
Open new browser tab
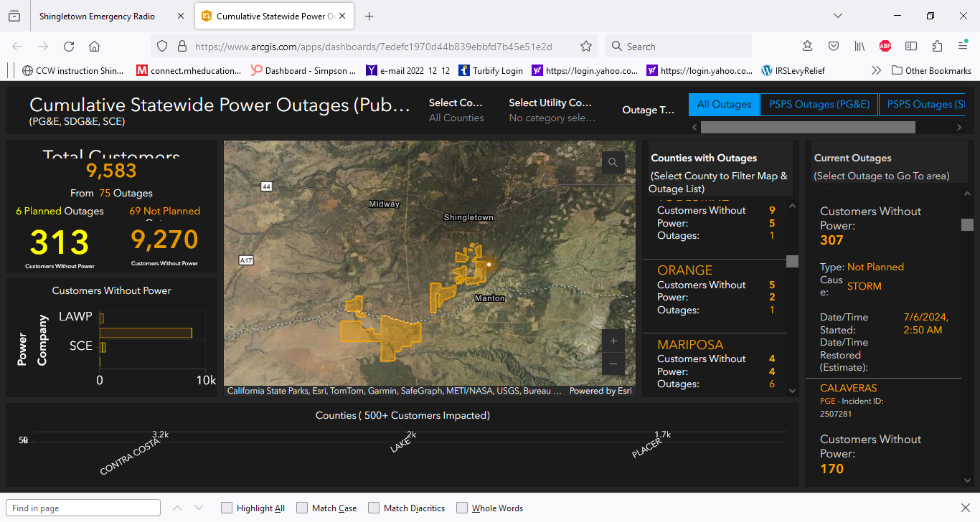369,16
